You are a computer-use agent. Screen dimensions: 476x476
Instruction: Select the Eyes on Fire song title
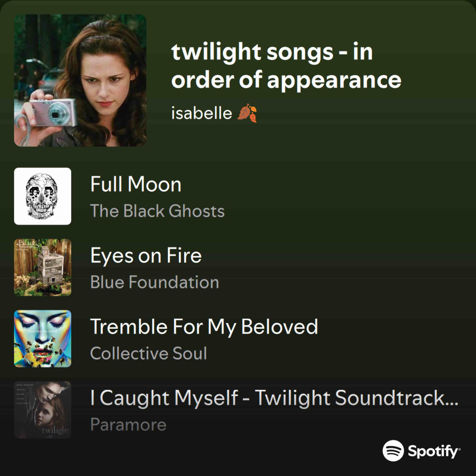(146, 256)
